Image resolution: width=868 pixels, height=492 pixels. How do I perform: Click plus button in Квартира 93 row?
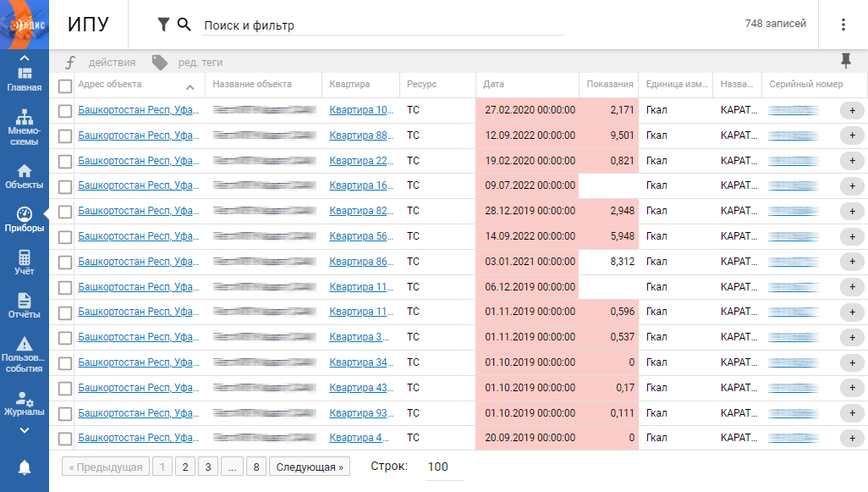point(853,412)
